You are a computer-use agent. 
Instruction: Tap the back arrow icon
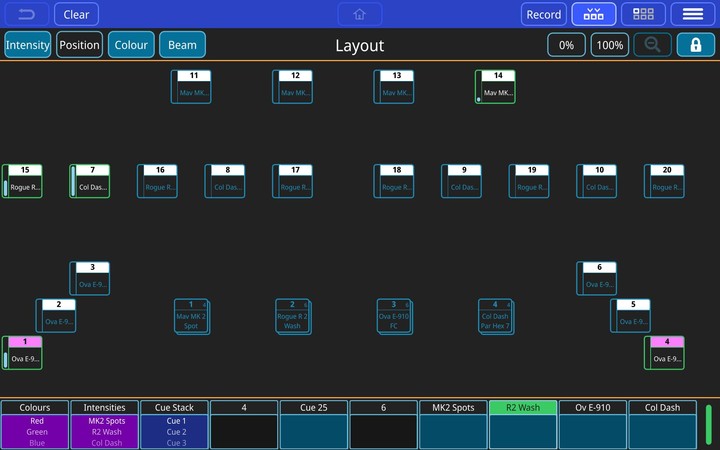click(x=27, y=14)
